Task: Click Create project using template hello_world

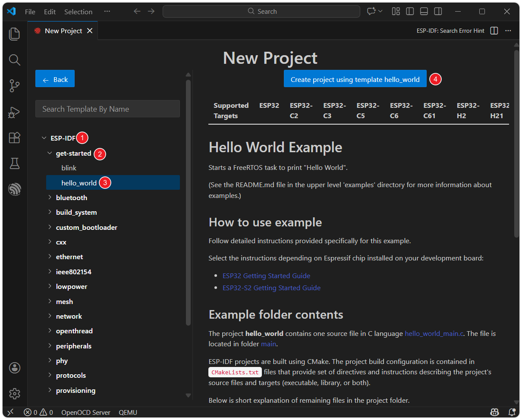Action: [355, 79]
